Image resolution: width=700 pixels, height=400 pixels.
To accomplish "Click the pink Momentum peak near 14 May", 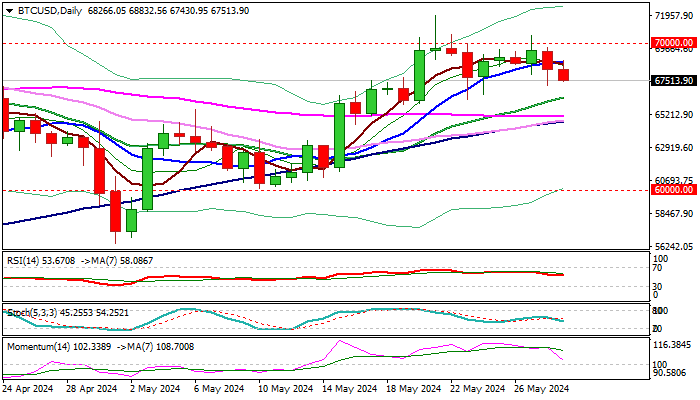I will coord(339,341).
